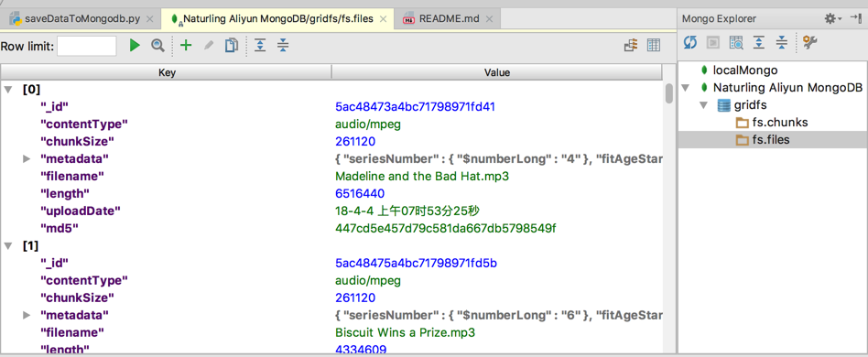
Task: Click the Row limit input field
Action: 87,46
